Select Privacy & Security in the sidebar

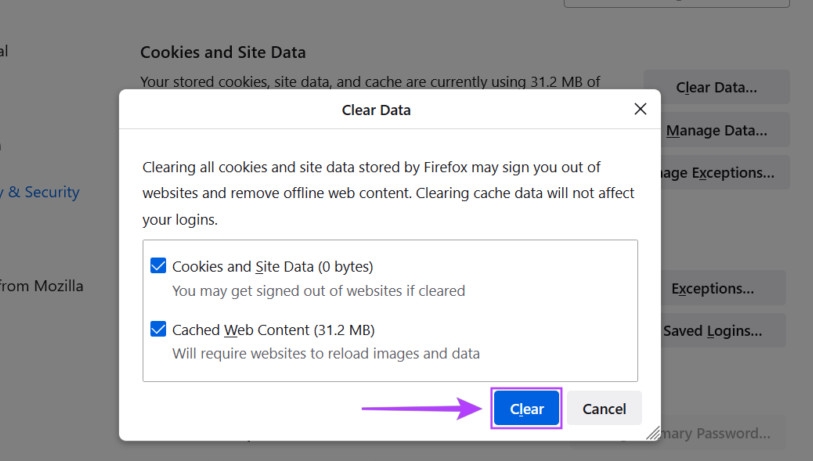pyautogui.click(x=42, y=192)
